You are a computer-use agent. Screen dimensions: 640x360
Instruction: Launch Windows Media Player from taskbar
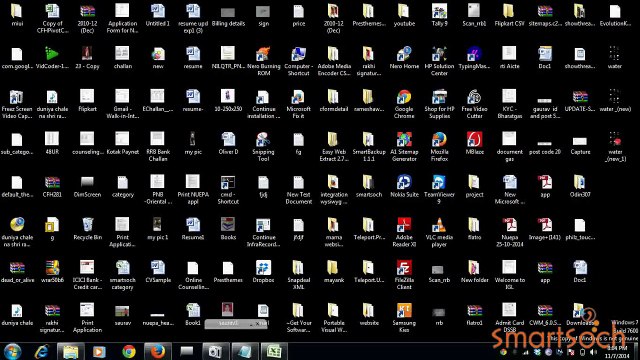pyautogui.click(x=99, y=351)
